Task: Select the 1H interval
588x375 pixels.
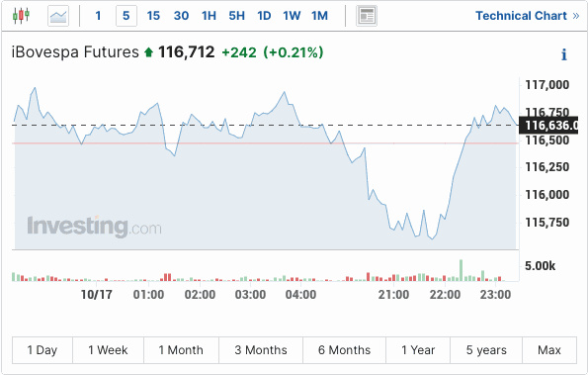Action: tap(209, 16)
